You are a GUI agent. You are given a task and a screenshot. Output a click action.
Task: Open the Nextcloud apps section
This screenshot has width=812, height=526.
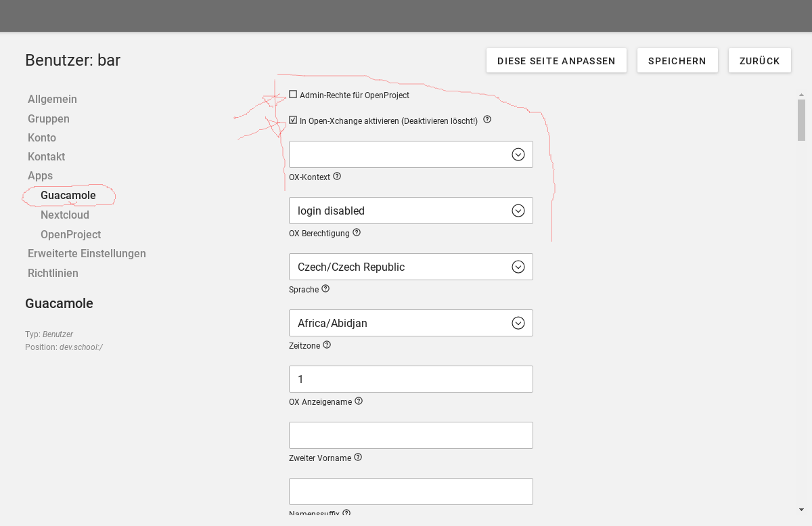[x=65, y=215]
